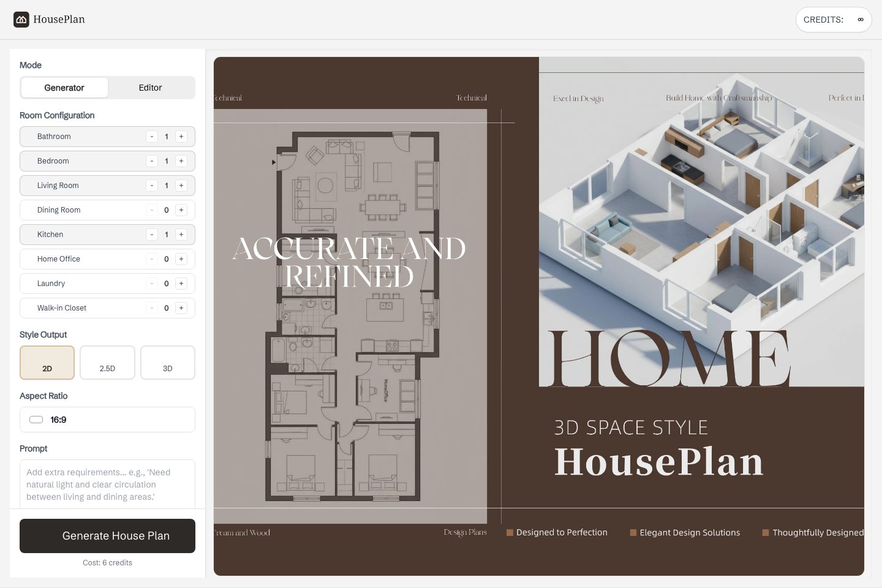Click the Laundry row label
882x588 pixels.
(x=51, y=284)
